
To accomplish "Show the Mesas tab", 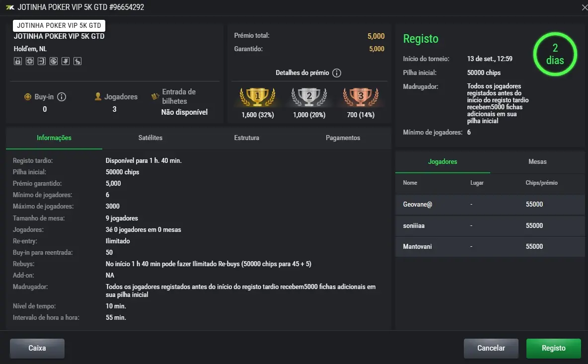I will 537,161.
